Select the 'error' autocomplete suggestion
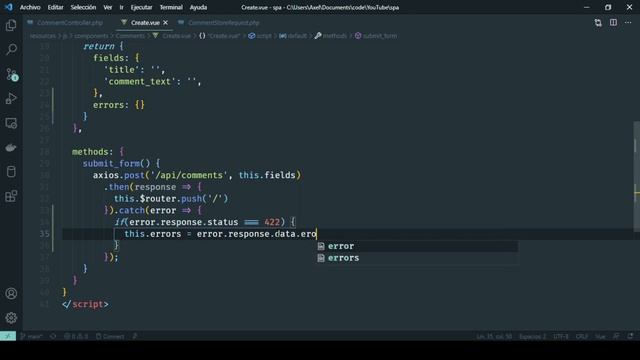Screen dimensions: 640x360 coord(417,246)
